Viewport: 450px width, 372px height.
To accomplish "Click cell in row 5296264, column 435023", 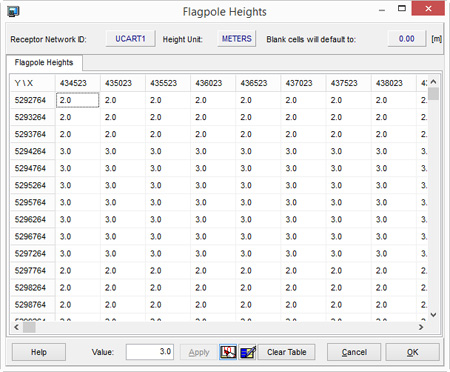I will pyautogui.click(x=123, y=219).
